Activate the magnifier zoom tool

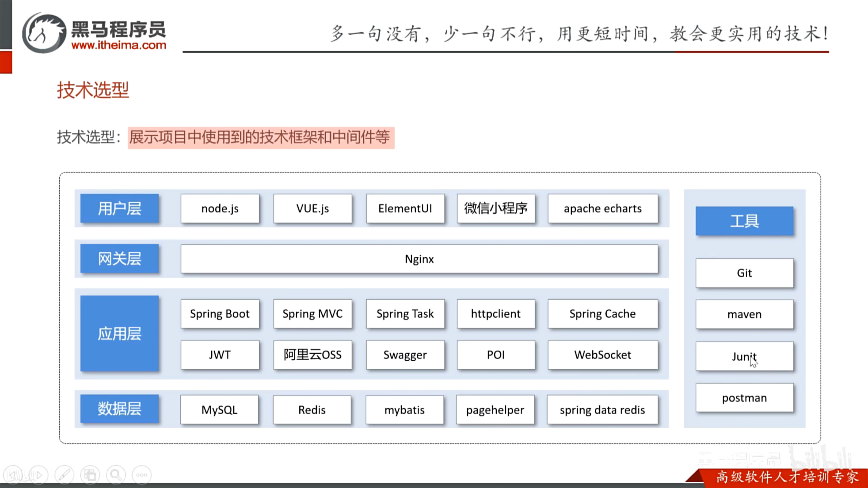(x=116, y=475)
